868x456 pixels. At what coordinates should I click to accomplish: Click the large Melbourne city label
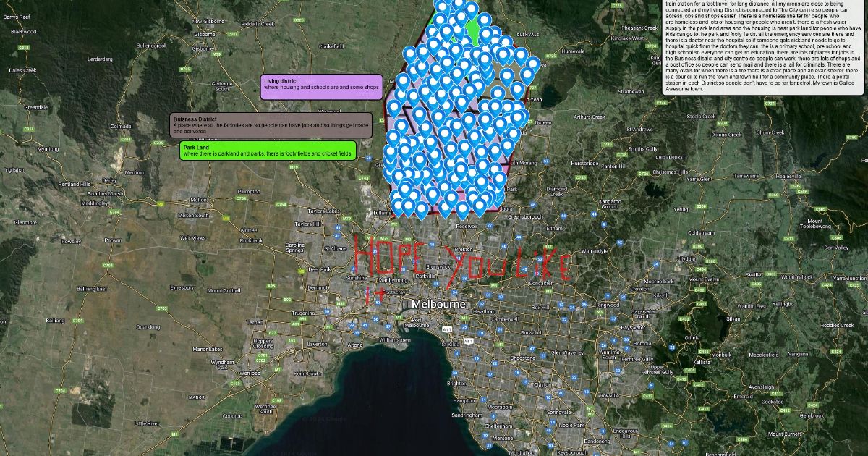[438, 305]
